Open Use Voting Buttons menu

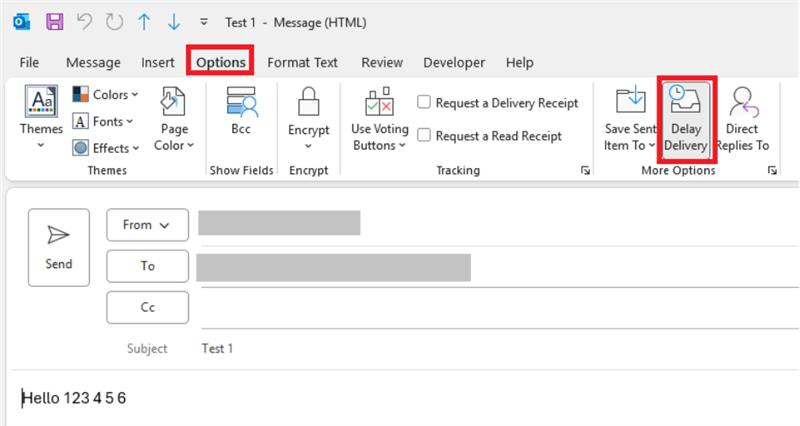click(380, 119)
